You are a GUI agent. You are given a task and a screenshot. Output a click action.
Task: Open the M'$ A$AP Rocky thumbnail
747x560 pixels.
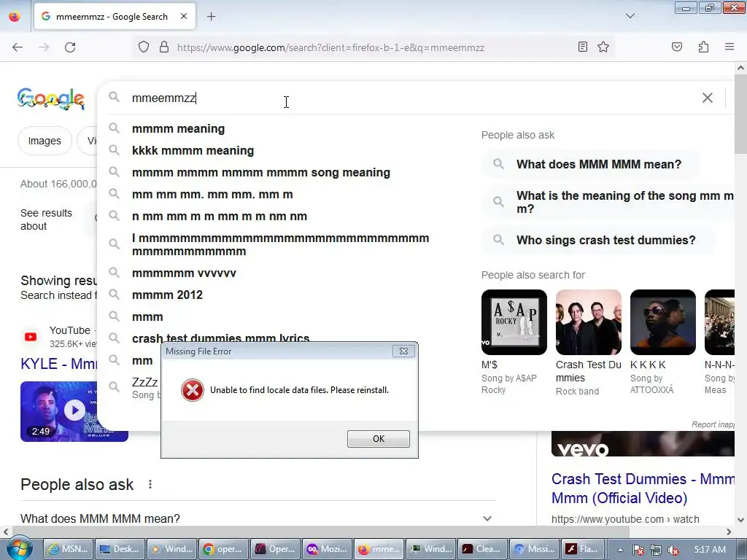[x=514, y=322]
